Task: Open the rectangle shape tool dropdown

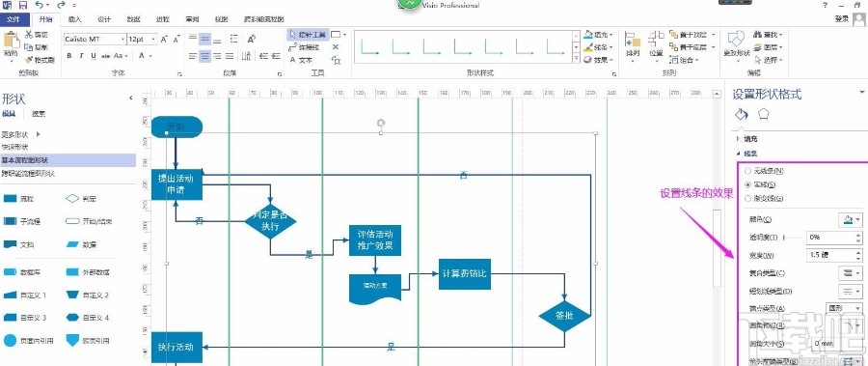Action: (345, 35)
